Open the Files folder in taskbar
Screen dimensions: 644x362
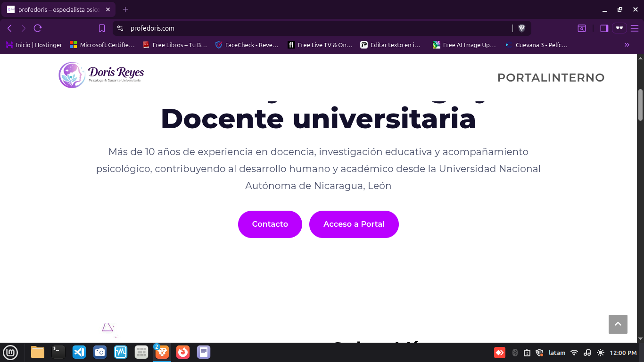[38, 352]
